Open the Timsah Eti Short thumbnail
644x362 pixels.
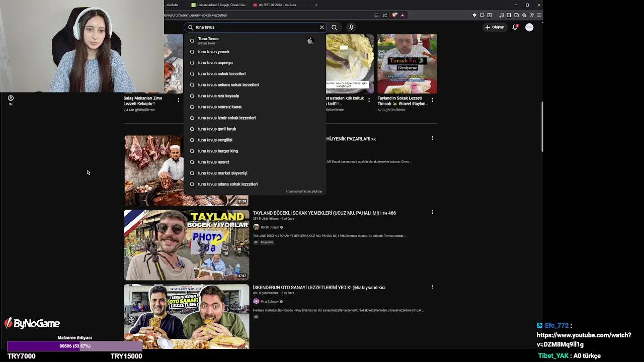tap(407, 64)
